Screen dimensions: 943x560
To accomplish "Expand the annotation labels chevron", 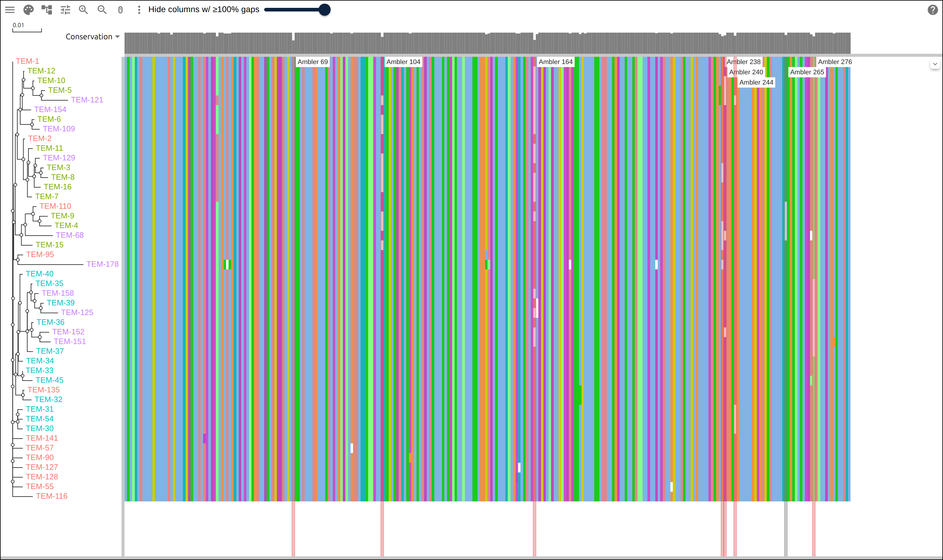I will 935,64.
